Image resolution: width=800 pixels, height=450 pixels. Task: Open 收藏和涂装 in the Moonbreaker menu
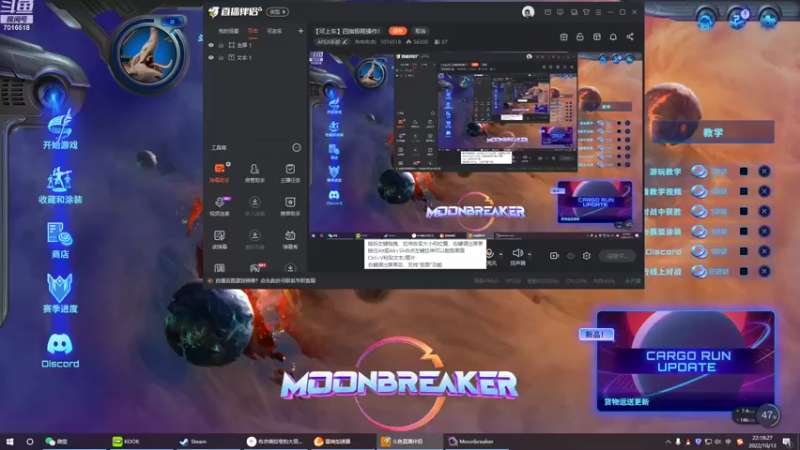60,185
